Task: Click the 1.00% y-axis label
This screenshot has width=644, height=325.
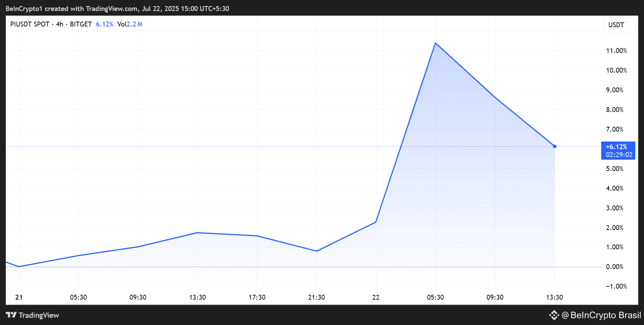Action: [614, 247]
